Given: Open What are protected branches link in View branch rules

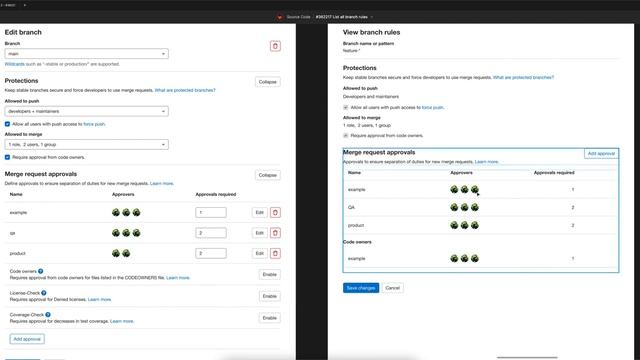Looking at the screenshot, I should (x=523, y=78).
